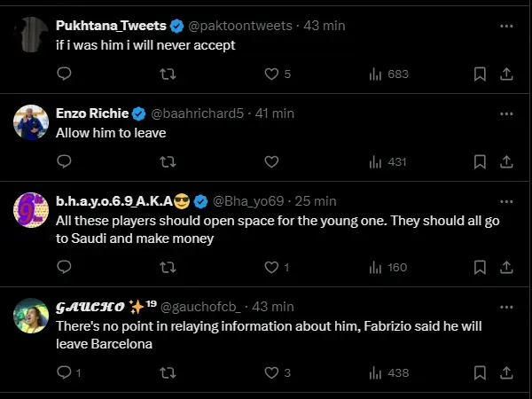View analytics showing 160 views
This screenshot has height=399, width=532.
coord(387,267)
